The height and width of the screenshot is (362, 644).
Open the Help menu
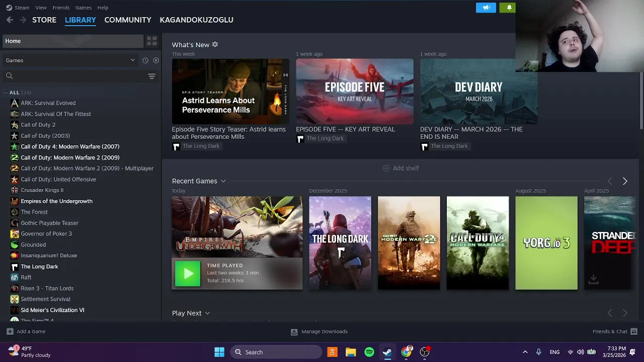(103, 8)
